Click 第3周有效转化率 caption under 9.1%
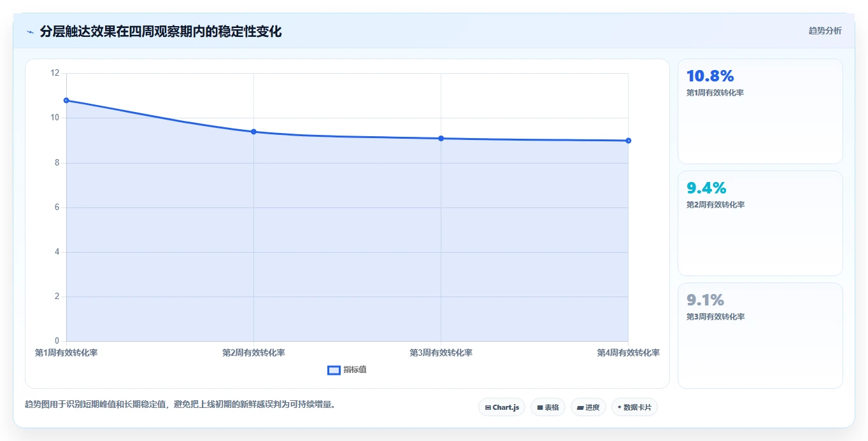This screenshot has height=441, width=868. pyautogui.click(x=715, y=317)
